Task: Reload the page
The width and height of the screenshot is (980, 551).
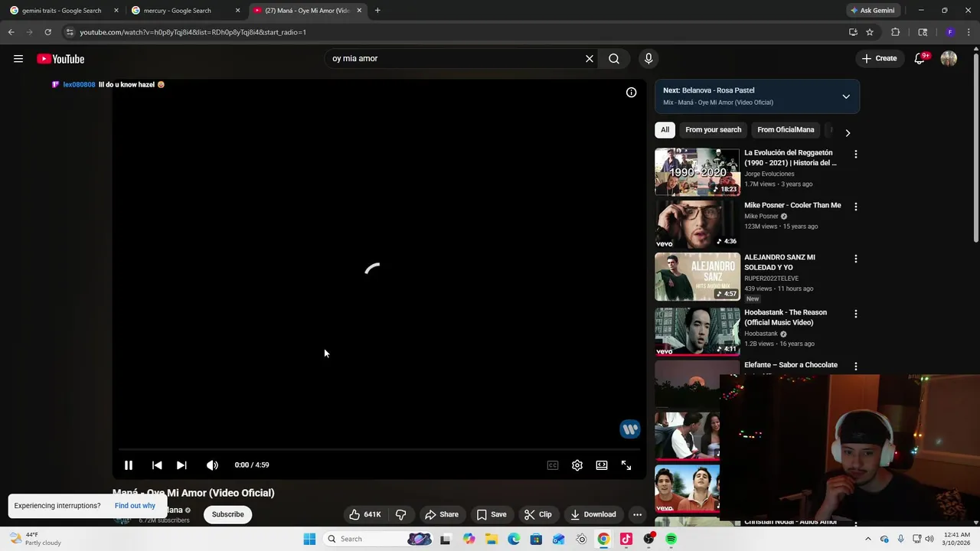Action: click(47, 32)
